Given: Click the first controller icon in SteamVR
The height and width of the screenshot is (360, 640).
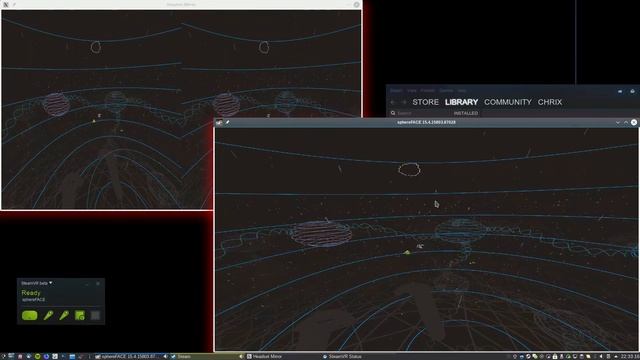Looking at the screenshot, I should coord(48,315).
